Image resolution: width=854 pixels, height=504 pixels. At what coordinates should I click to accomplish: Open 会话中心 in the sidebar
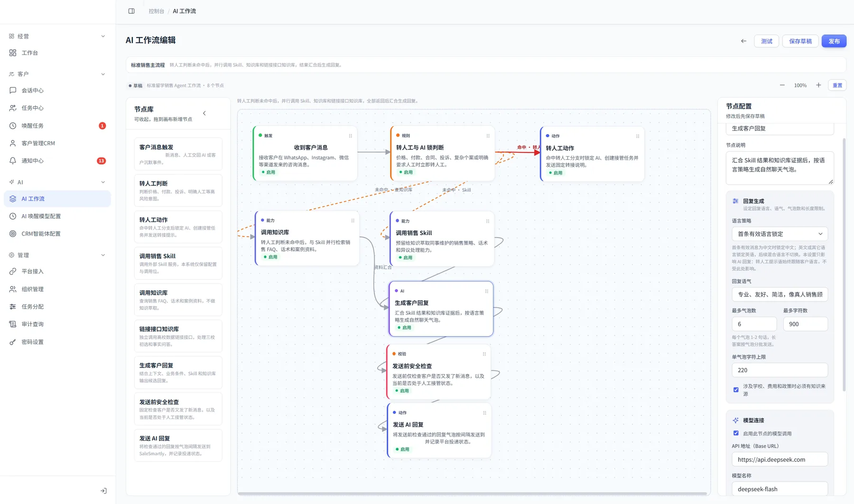57,90
